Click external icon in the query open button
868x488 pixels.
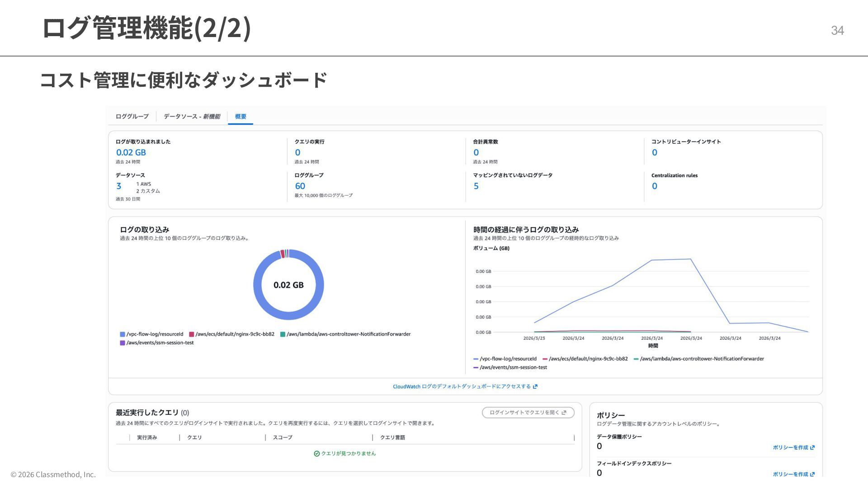point(564,413)
